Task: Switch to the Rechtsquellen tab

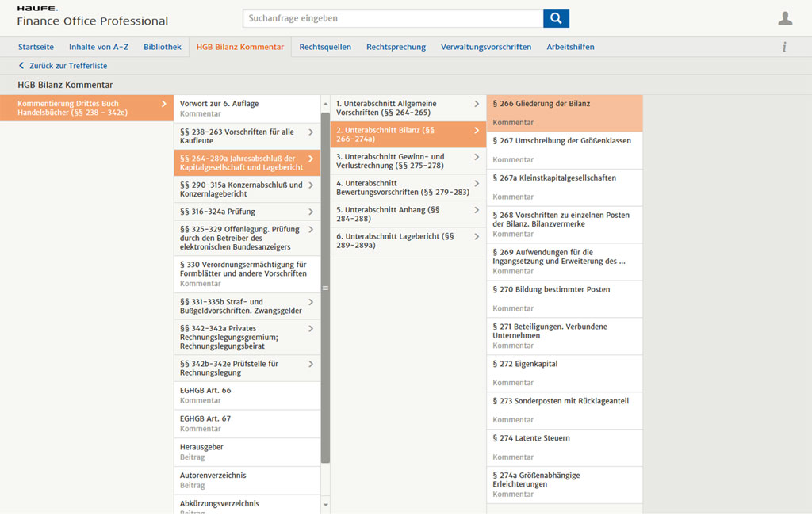Action: 324,47
